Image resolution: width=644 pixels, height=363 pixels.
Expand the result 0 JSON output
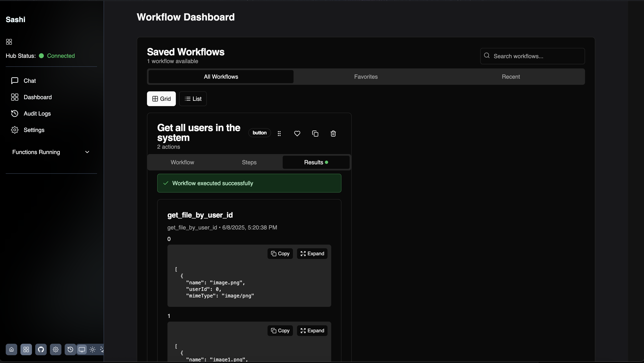point(312,254)
